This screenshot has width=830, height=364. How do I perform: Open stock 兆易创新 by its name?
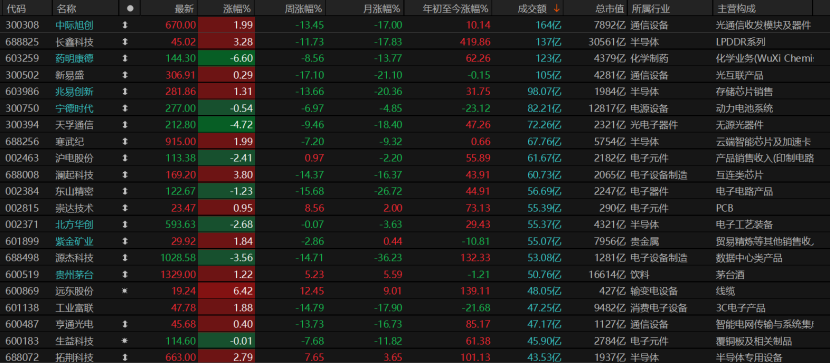point(74,92)
